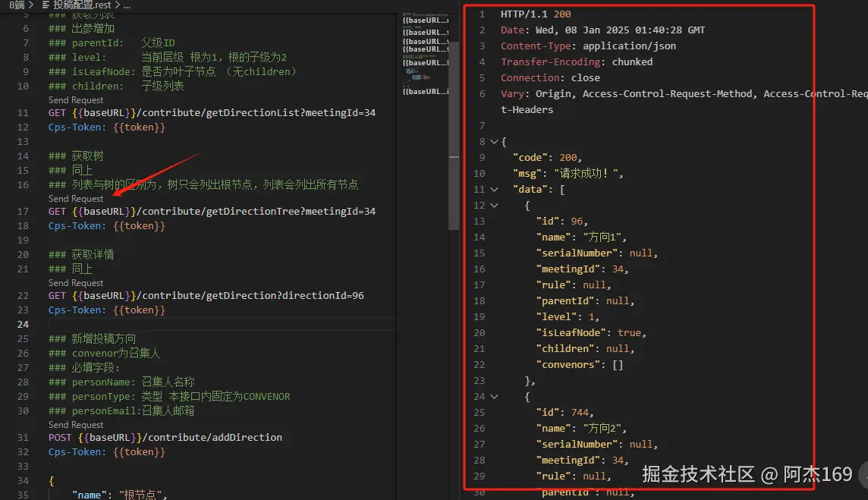Collapse the "data" array fold arrow
868x500 pixels.
point(494,190)
